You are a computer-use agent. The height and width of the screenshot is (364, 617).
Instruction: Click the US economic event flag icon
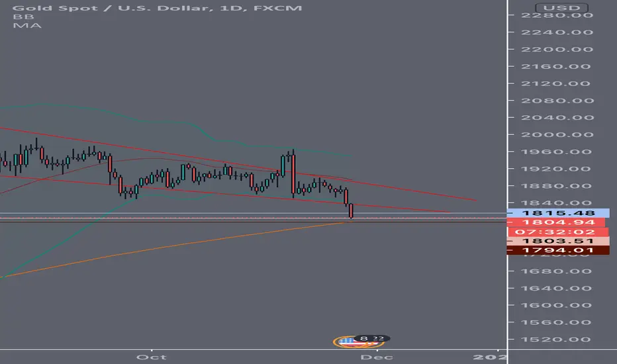(346, 341)
